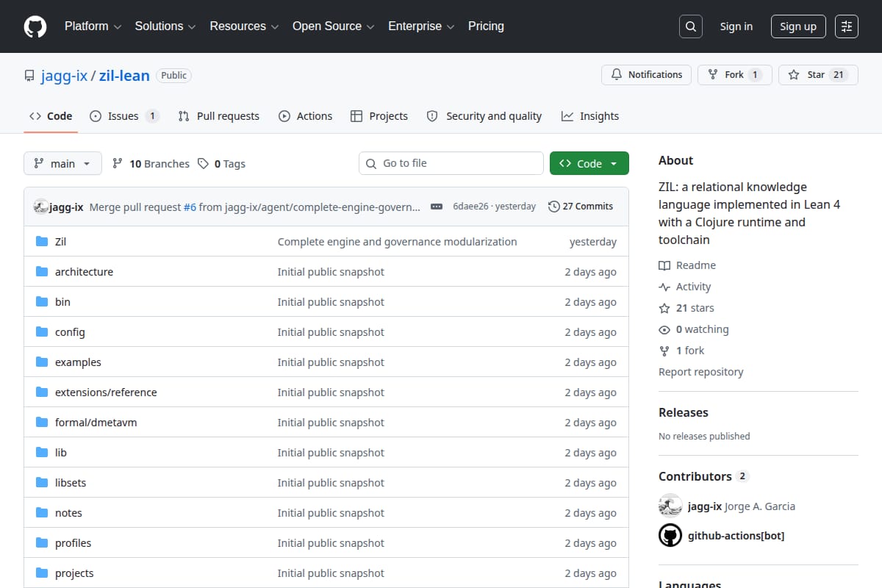Open the 6daee26 commit hash link
This screenshot has width=882, height=588.
click(x=471, y=207)
